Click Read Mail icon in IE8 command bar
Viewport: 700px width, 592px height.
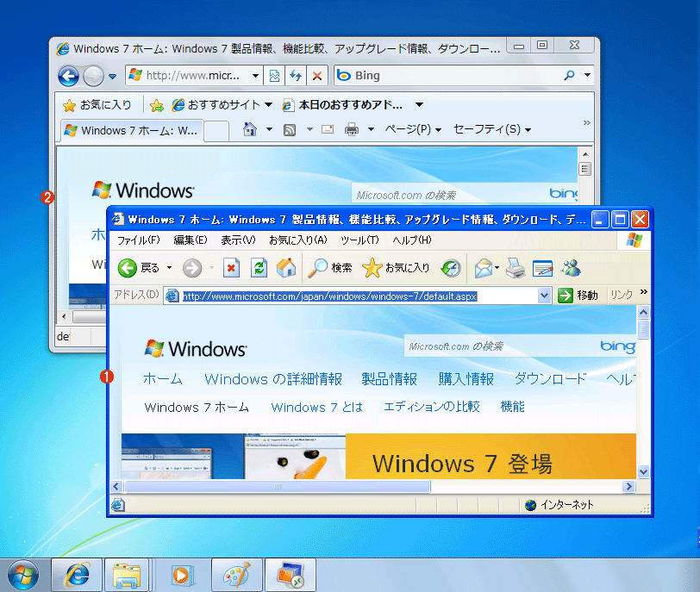coord(328,129)
